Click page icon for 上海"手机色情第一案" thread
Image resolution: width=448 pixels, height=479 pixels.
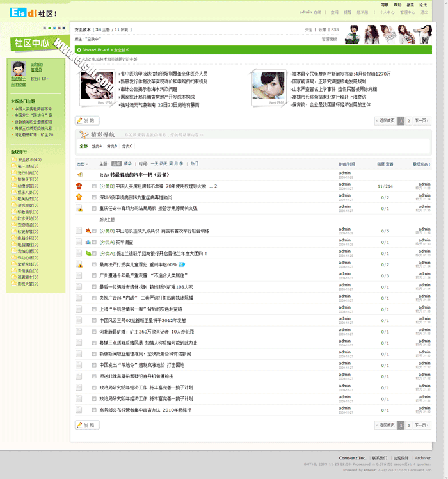(79, 309)
